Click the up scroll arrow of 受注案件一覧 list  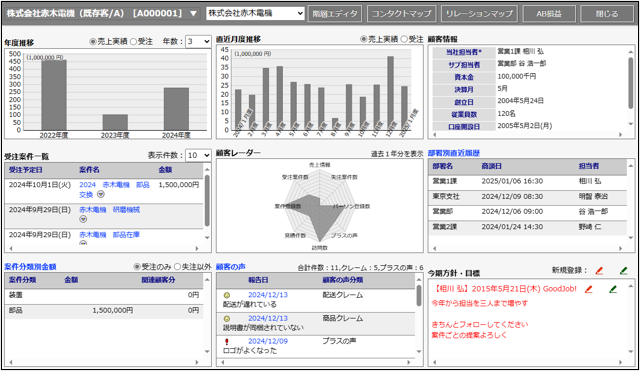point(207,169)
